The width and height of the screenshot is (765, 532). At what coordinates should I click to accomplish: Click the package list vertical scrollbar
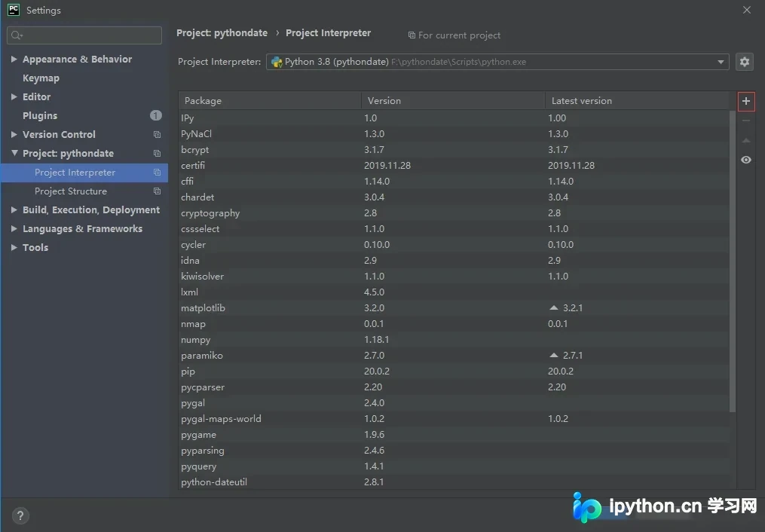(x=733, y=261)
